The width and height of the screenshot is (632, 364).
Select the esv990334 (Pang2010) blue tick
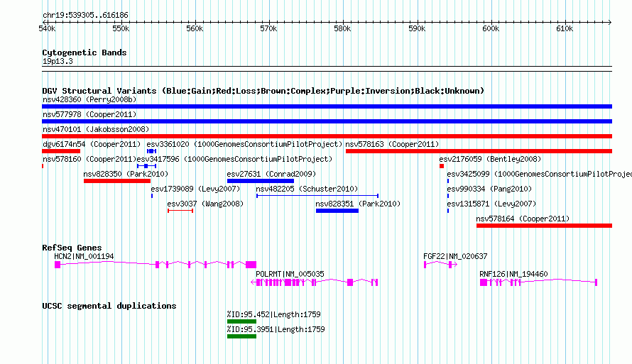(x=448, y=196)
